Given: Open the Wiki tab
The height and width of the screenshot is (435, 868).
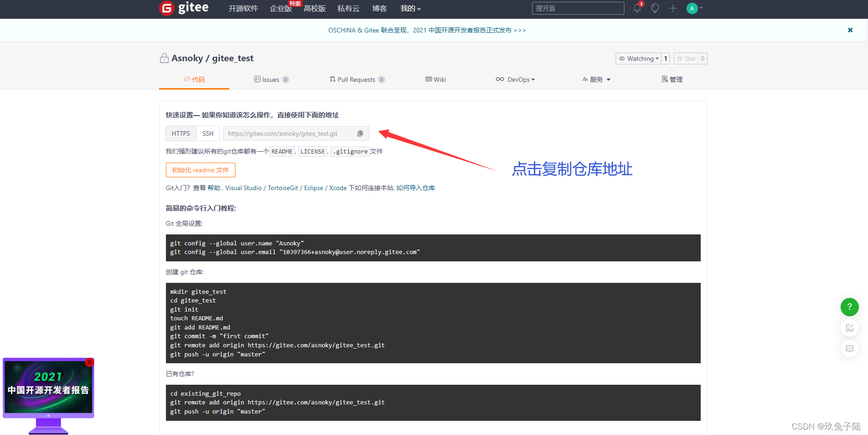Looking at the screenshot, I should (436, 80).
